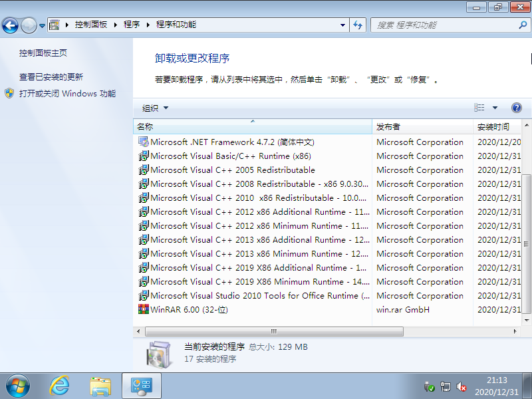Image resolution: width=532 pixels, height=399 pixels.
Task: Click the horizontal scrollbar left arrow
Action: coord(138,331)
